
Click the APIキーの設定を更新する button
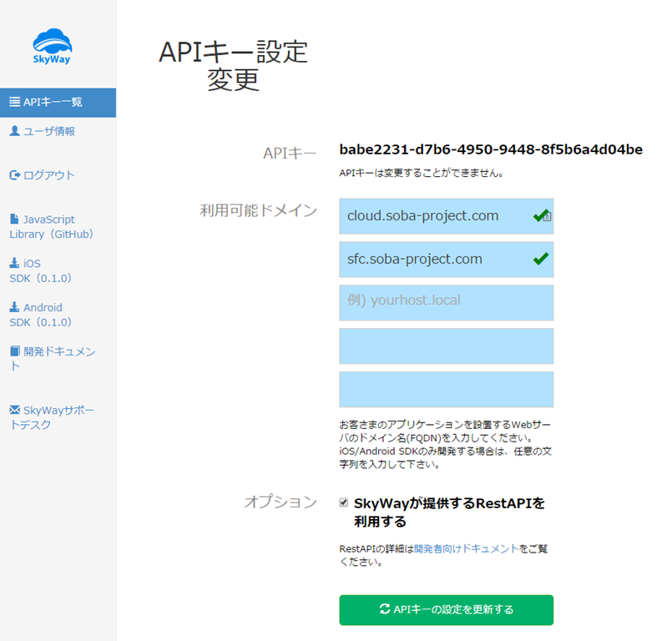pos(446,610)
